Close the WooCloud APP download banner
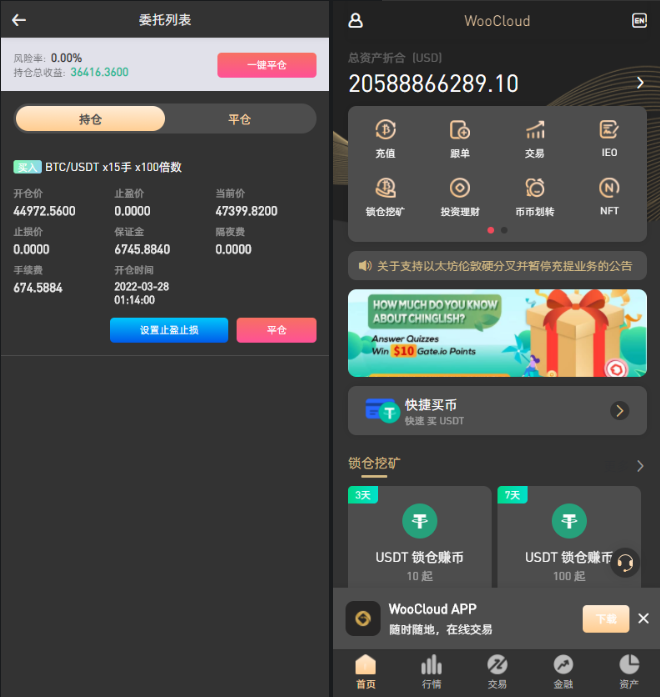The height and width of the screenshot is (697, 660). (643, 618)
